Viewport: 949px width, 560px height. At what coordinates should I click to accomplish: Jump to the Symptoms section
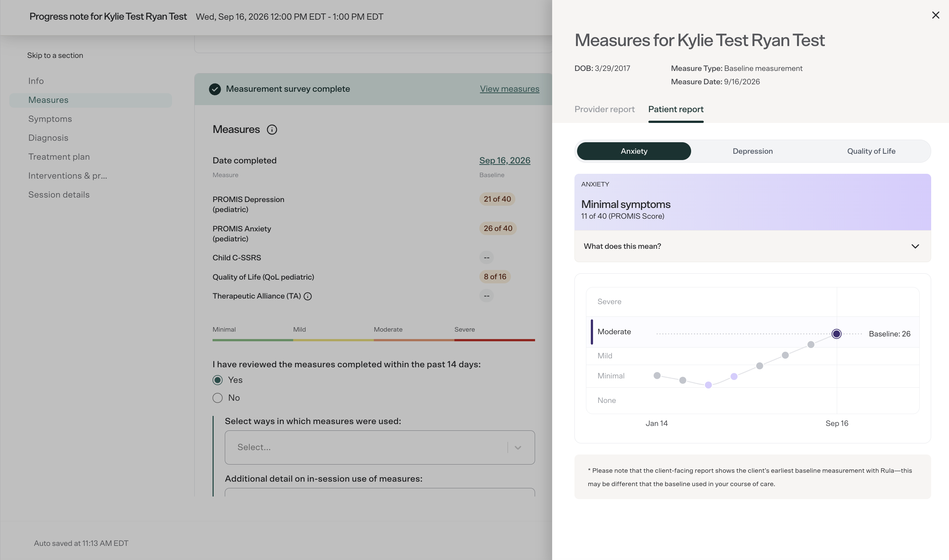coord(50,119)
